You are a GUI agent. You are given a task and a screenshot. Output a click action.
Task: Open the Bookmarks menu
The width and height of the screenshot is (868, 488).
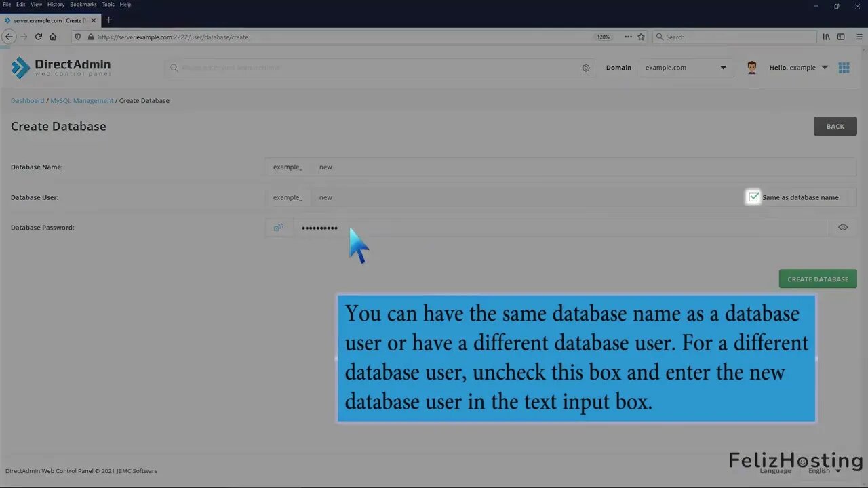tap(83, 5)
